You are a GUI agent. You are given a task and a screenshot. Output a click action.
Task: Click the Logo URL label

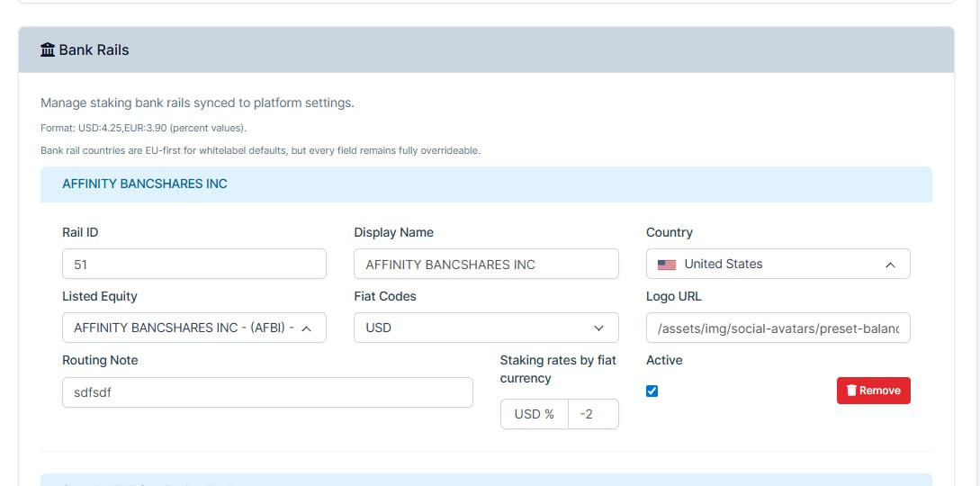(674, 296)
